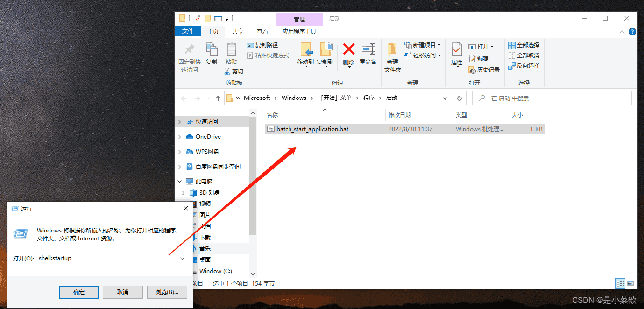This screenshot has height=309, width=644.
Task: Click the OK button in Run dialog
Action: (79, 292)
